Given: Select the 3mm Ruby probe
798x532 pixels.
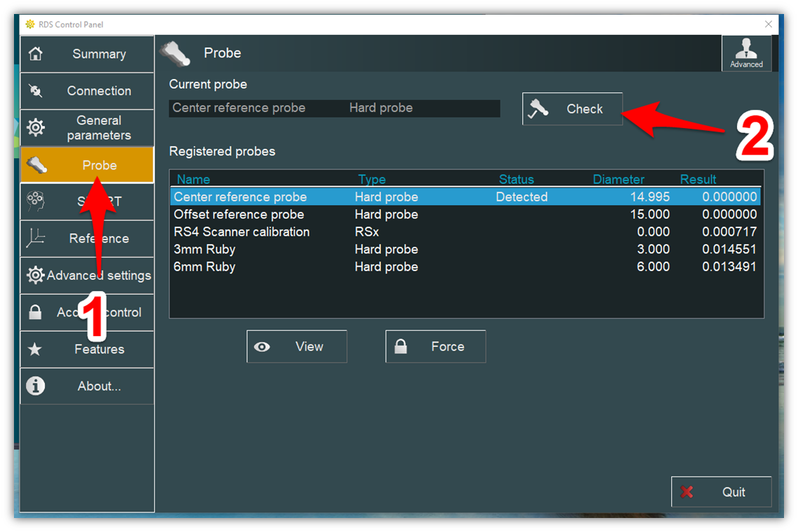Looking at the screenshot, I should (204, 249).
